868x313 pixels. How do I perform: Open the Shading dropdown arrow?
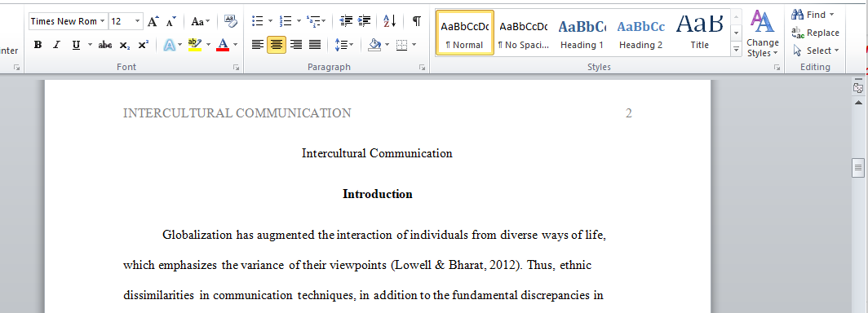pyautogui.click(x=387, y=45)
